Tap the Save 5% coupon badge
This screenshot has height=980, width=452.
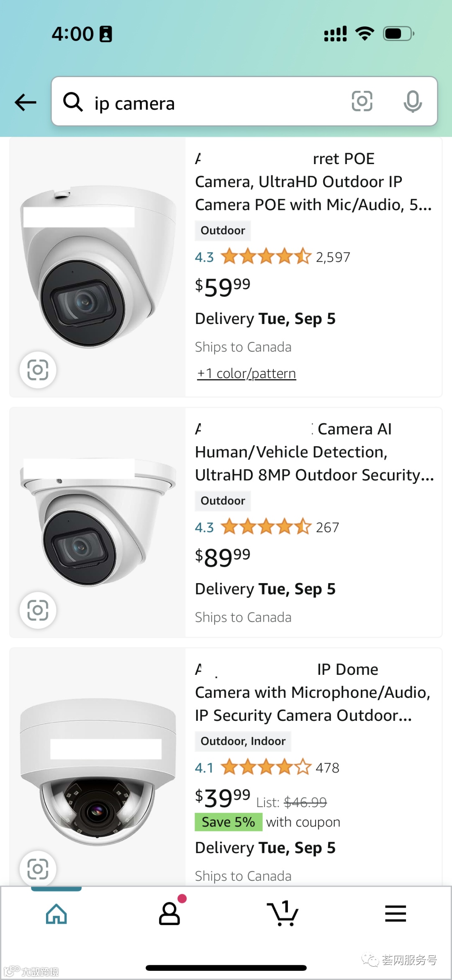[x=229, y=822]
